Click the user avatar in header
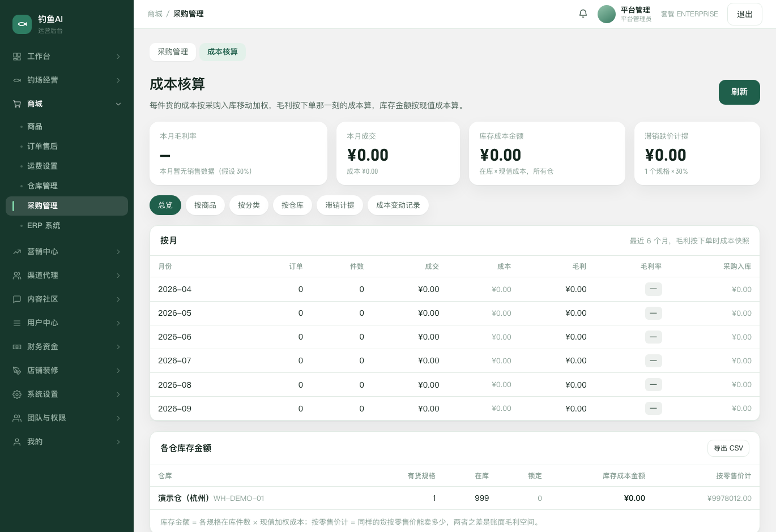 pos(607,14)
